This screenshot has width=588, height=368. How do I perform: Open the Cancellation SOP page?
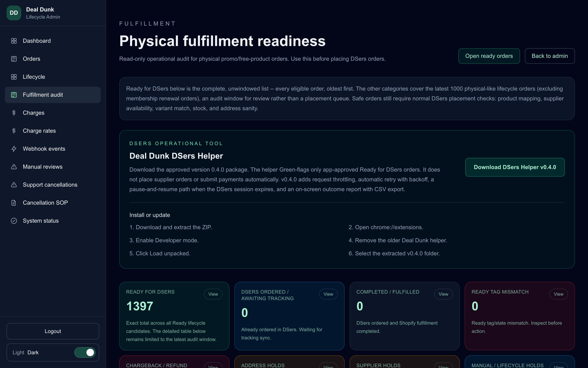pyautogui.click(x=53, y=203)
